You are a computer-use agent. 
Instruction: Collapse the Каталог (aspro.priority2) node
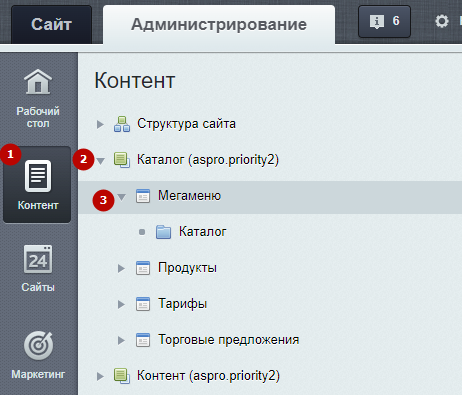(100, 161)
